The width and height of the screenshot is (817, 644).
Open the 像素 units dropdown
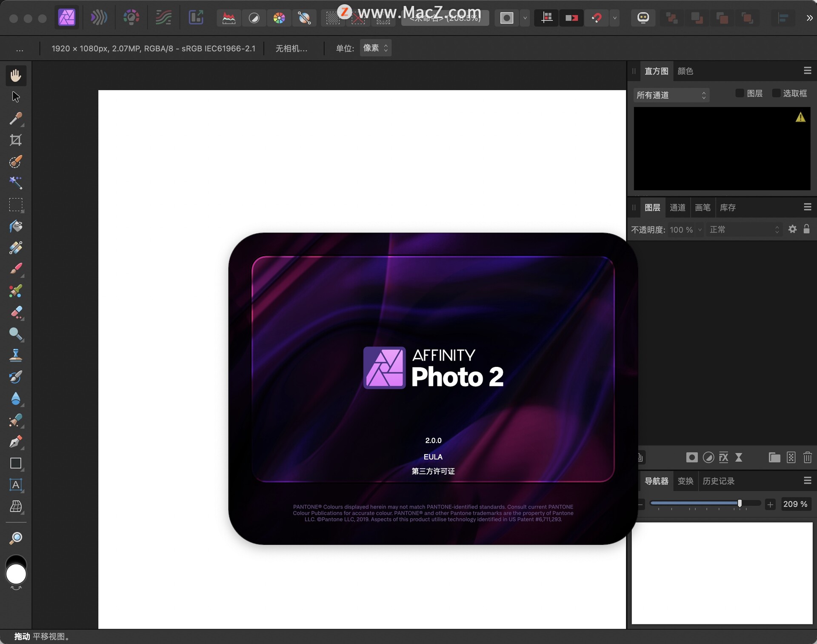375,48
